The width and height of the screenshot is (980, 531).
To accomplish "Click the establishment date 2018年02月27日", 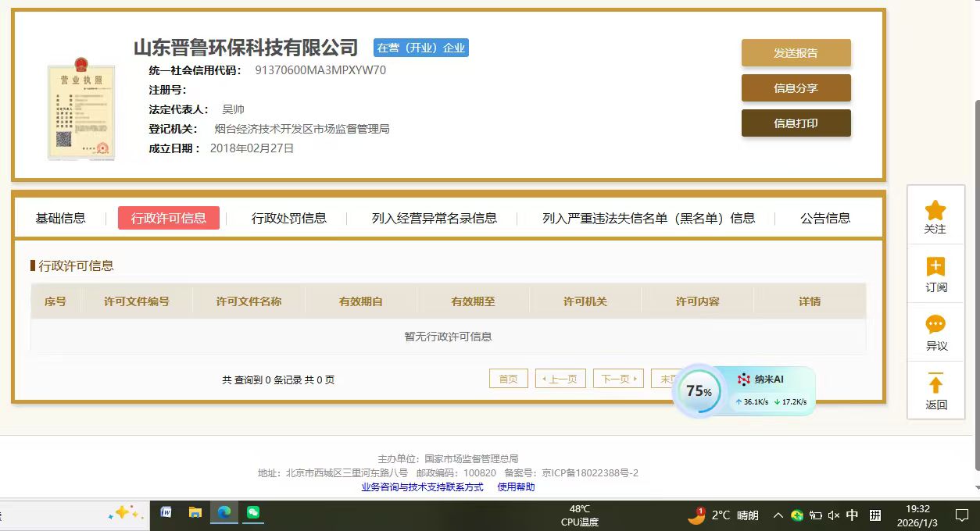I will pyautogui.click(x=252, y=148).
